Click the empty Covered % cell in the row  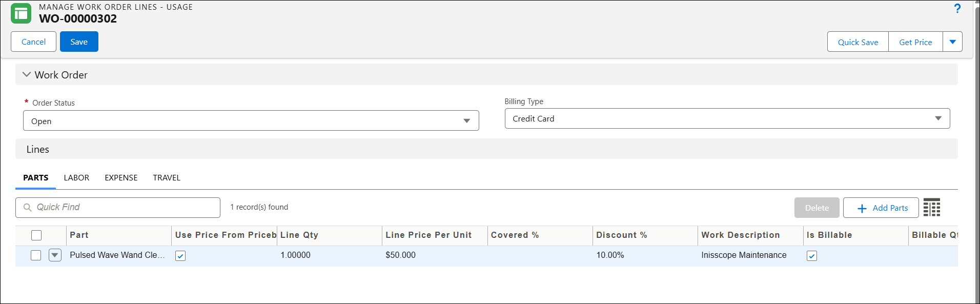540,255
